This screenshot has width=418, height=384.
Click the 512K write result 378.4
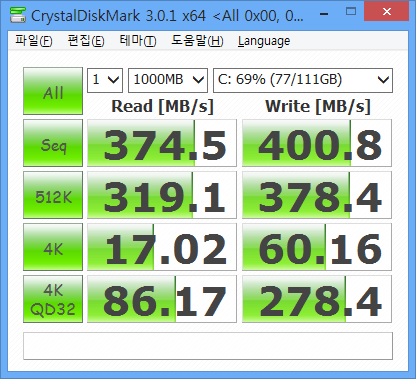click(317, 195)
